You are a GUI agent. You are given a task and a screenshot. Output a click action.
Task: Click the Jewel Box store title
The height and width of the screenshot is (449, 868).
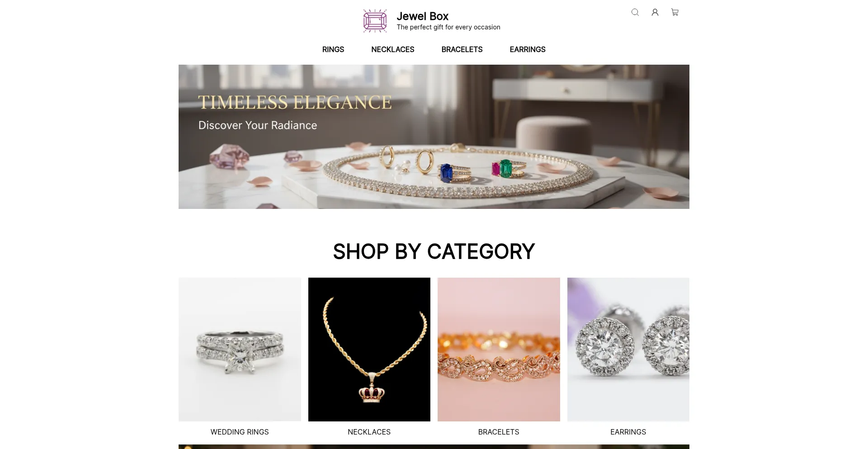pyautogui.click(x=423, y=16)
